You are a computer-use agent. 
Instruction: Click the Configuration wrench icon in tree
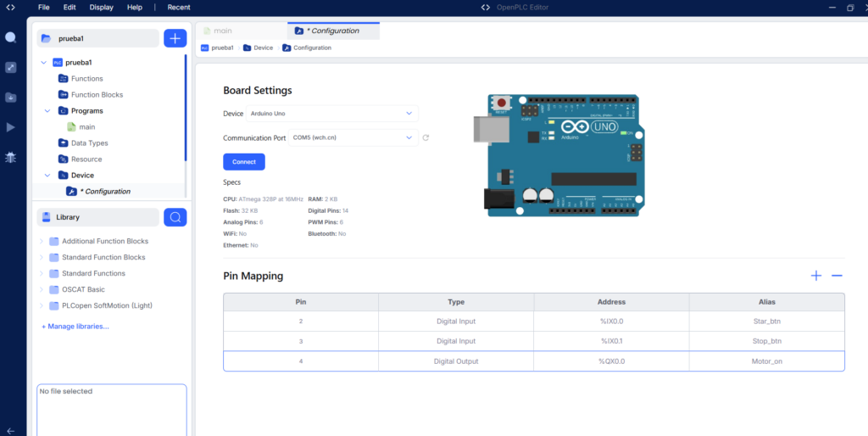[71, 191]
